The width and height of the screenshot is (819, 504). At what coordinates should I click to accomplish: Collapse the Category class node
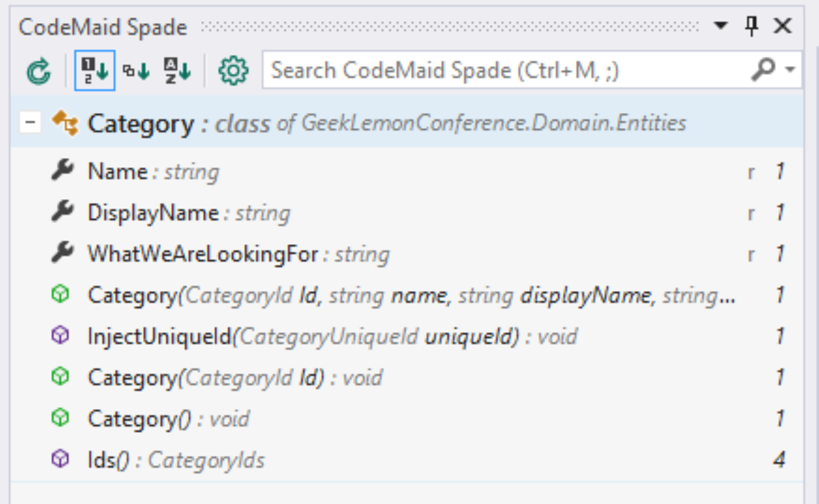click(x=29, y=123)
